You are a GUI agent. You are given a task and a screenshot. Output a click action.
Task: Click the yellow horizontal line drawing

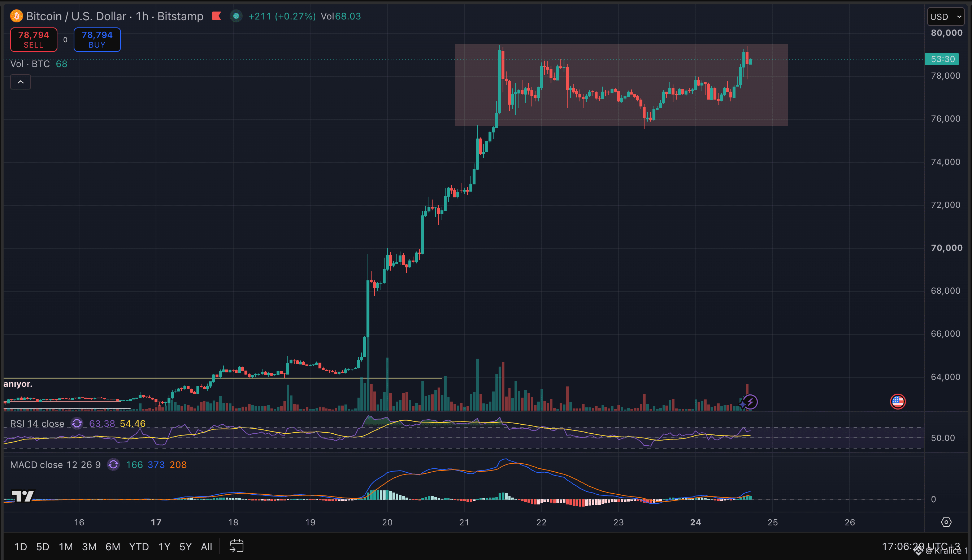point(222,379)
